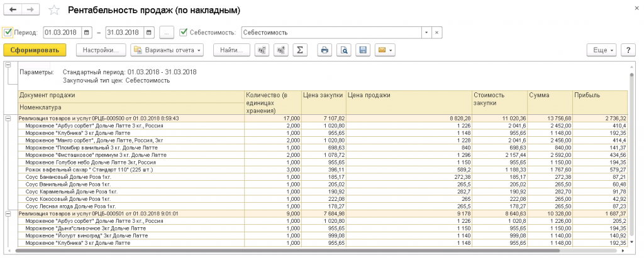Select column header Количество (в единицах хранения)
Screen dimensions: 644x258
click(x=273, y=102)
